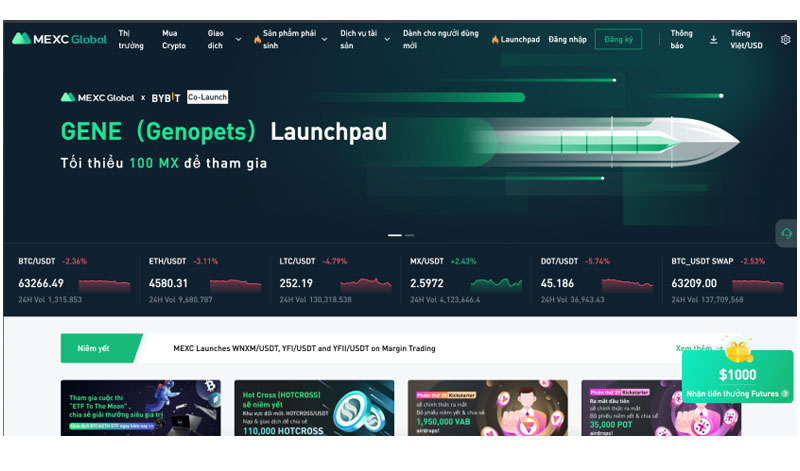Click the DOT/USDT pair label
Screen dimensions: 800x471
pyautogui.click(x=559, y=261)
